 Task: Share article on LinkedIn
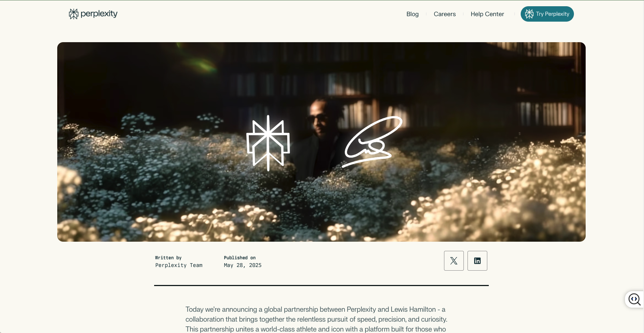[477, 261]
